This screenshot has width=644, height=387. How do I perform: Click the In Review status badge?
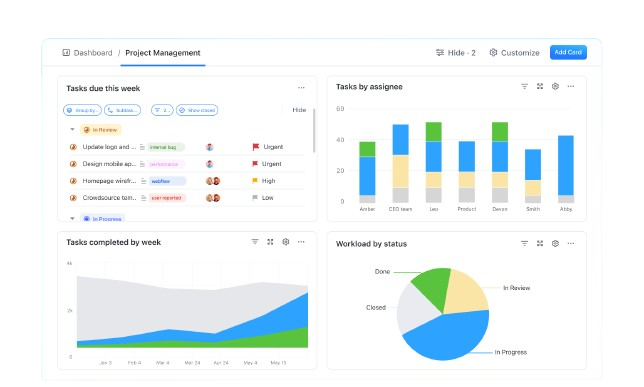[x=101, y=130]
